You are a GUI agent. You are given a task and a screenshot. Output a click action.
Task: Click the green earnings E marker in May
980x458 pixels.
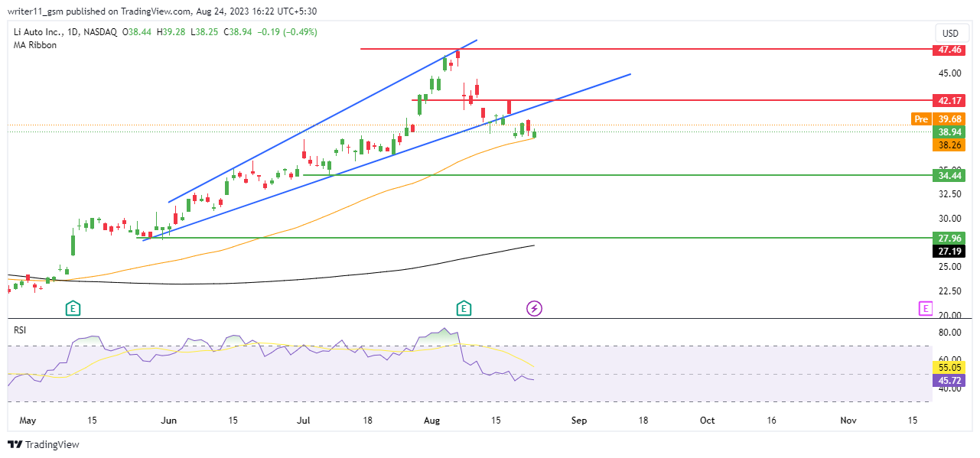[x=73, y=309]
